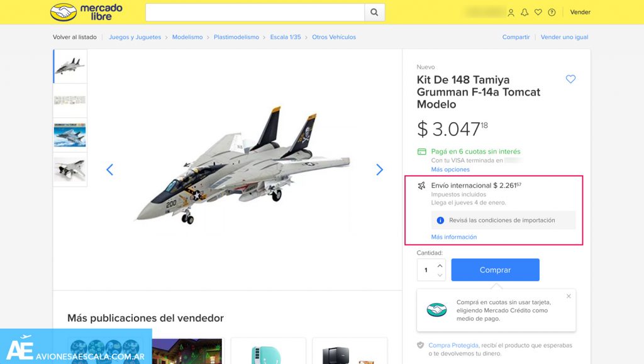Decrease quantity with down arrow
The height and width of the screenshot is (364, 644).
click(440, 275)
